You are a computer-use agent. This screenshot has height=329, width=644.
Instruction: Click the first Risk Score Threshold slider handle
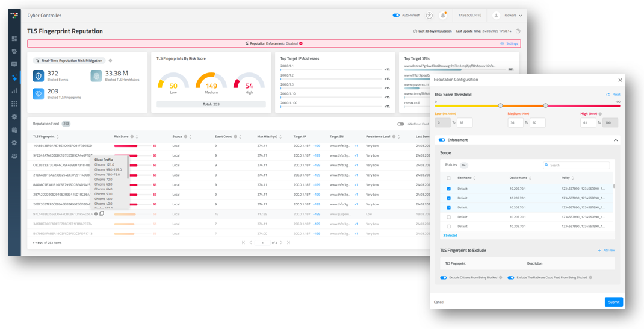pos(500,105)
